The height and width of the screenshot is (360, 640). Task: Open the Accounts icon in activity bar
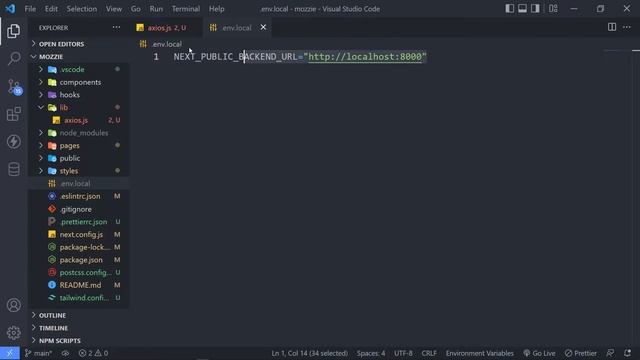pos(13,305)
